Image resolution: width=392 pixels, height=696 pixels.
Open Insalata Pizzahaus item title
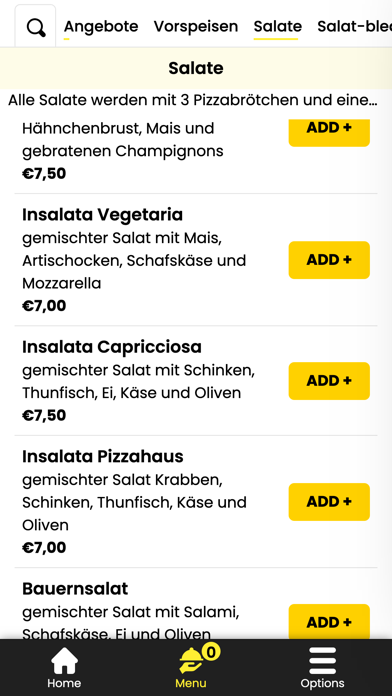pos(103,456)
